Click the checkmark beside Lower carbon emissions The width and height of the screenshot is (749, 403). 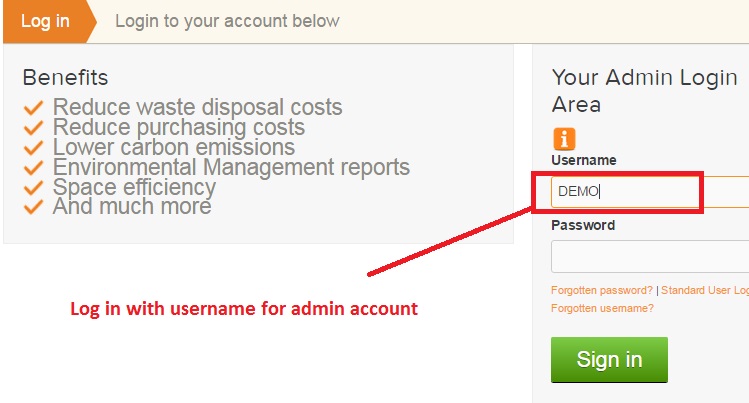(x=33, y=148)
